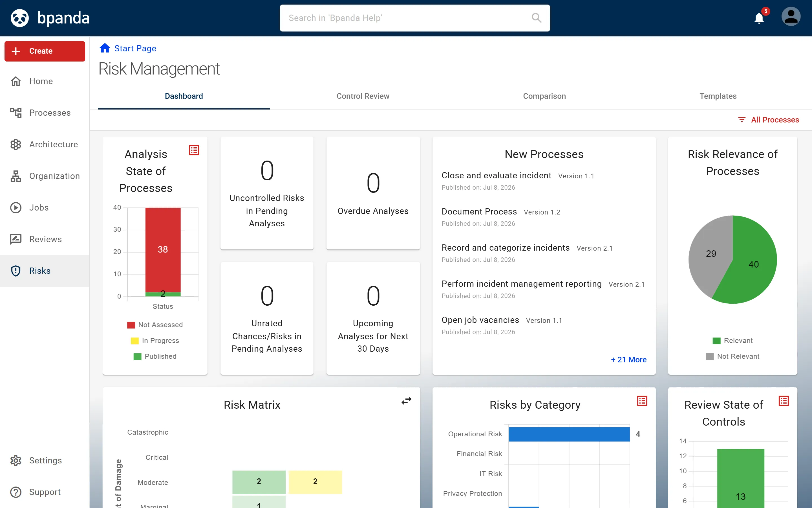Toggle In Progress legend entry
This screenshot has width=812, height=508.
tap(155, 341)
